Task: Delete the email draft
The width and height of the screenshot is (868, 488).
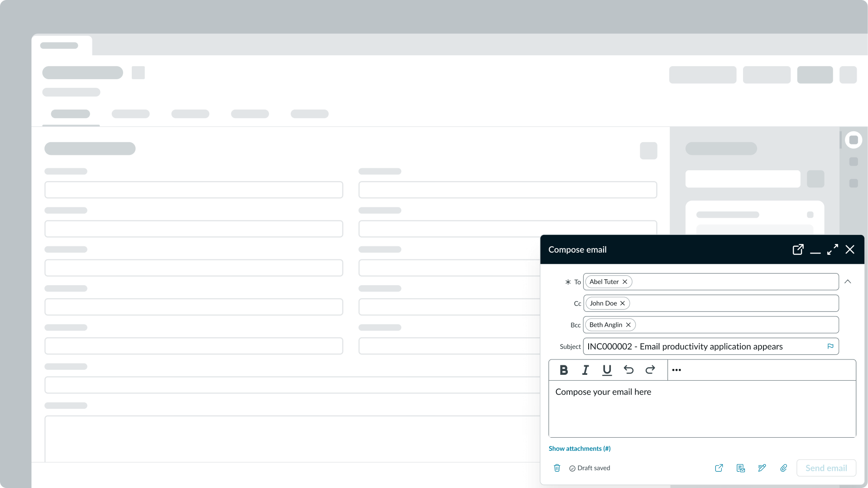Action: 557,468
